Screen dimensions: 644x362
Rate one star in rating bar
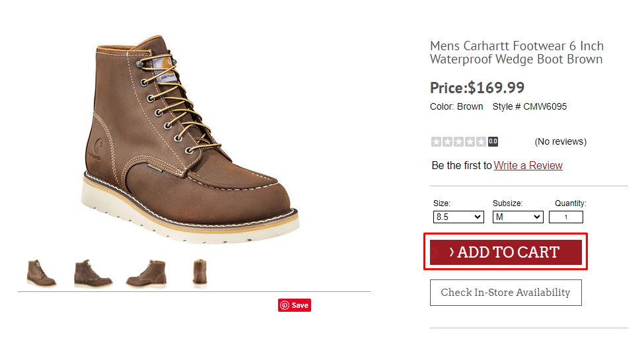(x=436, y=141)
